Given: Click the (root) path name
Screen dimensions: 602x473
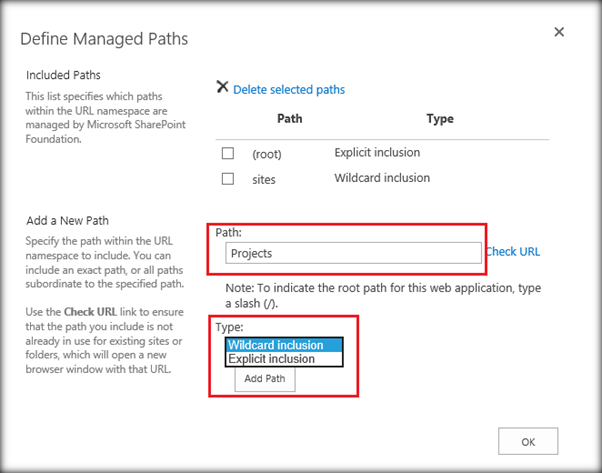Looking at the screenshot, I should tap(267, 154).
